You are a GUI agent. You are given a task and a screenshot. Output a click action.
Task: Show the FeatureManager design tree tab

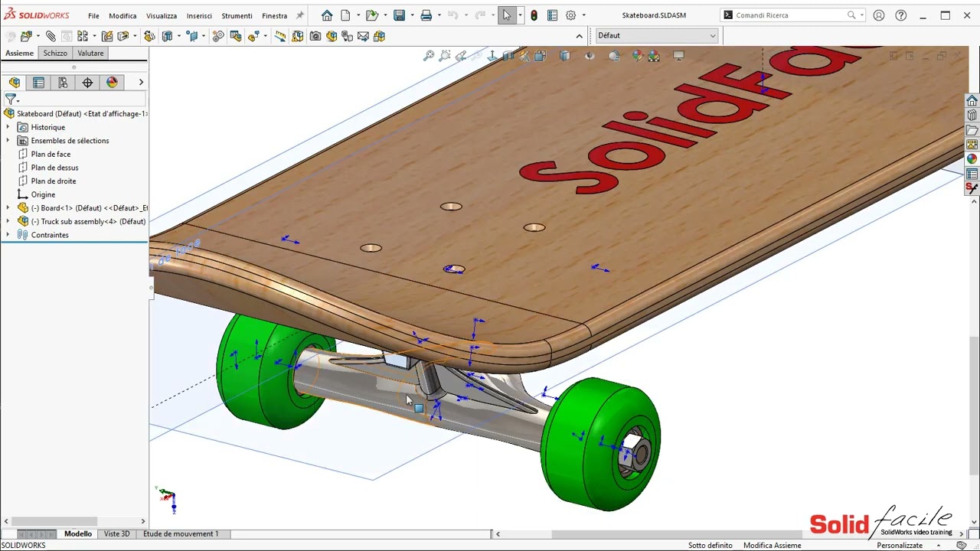click(x=15, y=83)
